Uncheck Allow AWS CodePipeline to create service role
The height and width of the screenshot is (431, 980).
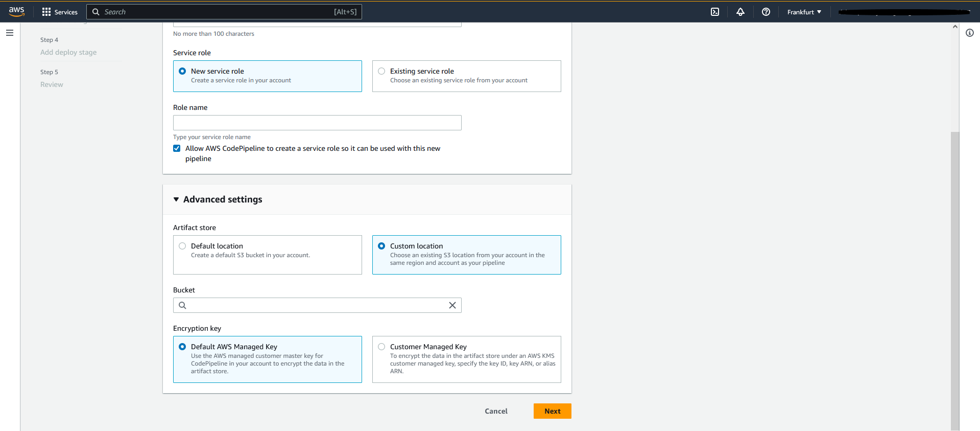177,148
